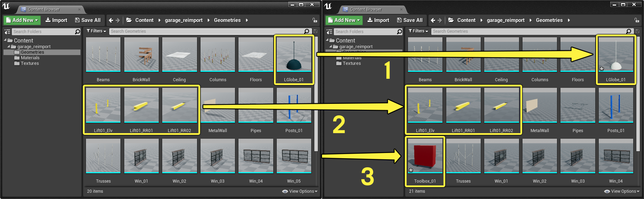Collapse the garage_reimport folder in left tree
This screenshot has width=644, height=199.
point(9,46)
